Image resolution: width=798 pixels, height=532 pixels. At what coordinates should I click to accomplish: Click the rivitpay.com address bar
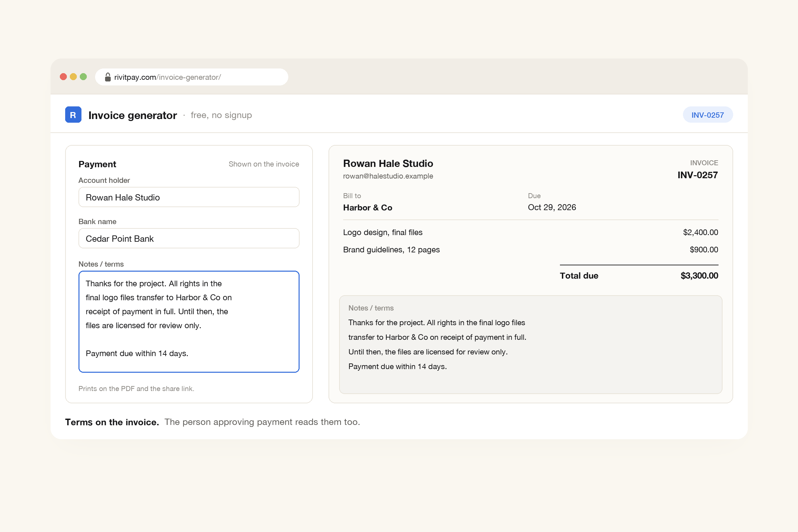192,77
